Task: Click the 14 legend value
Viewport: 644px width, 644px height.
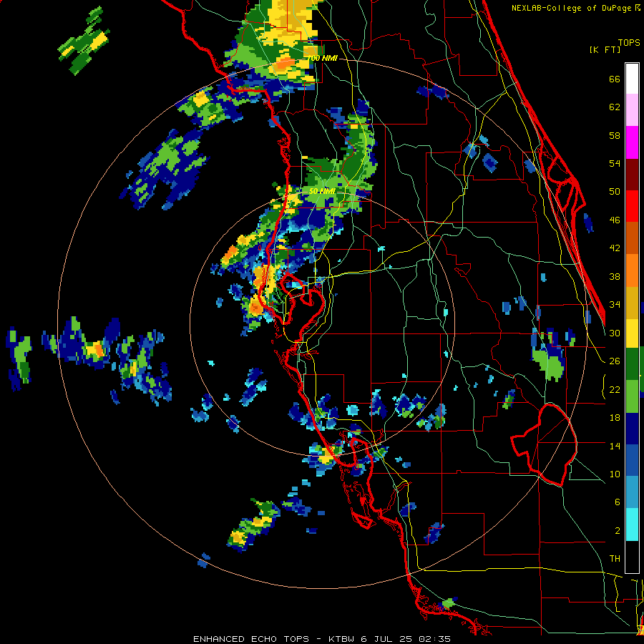Action: tap(615, 446)
